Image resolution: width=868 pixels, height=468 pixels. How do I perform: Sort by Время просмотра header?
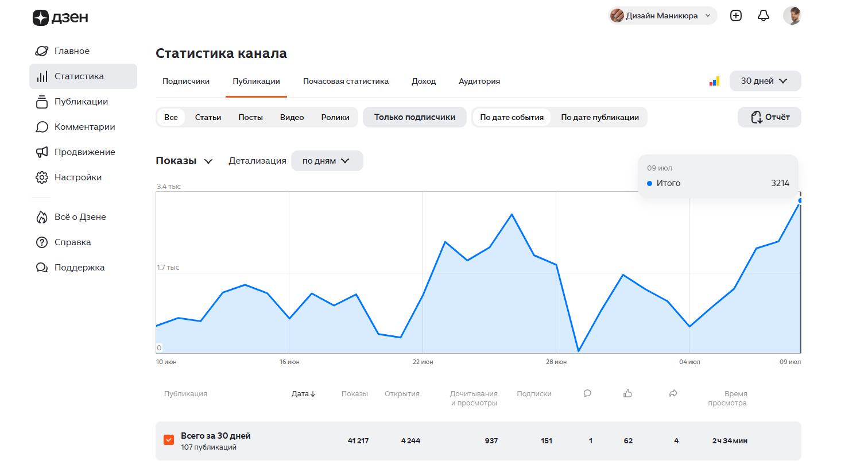(x=727, y=399)
